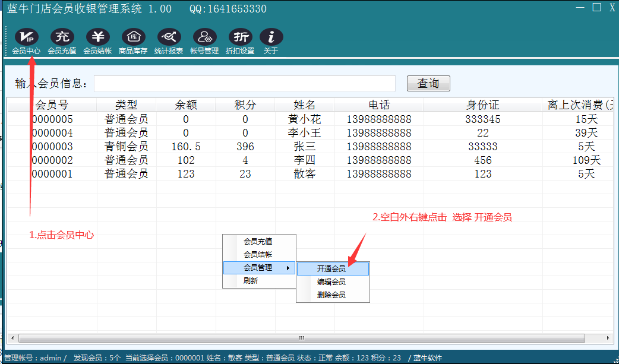Click the name 黄小花

point(305,119)
